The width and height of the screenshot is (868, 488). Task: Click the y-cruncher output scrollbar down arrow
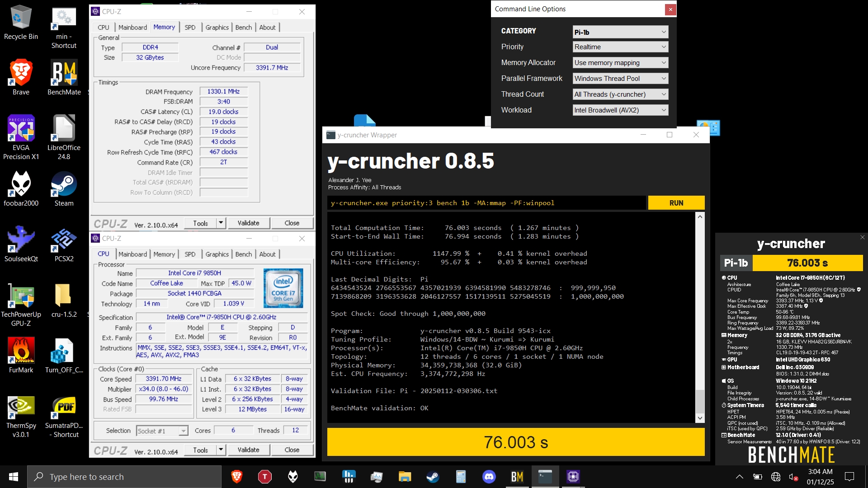[x=700, y=418]
